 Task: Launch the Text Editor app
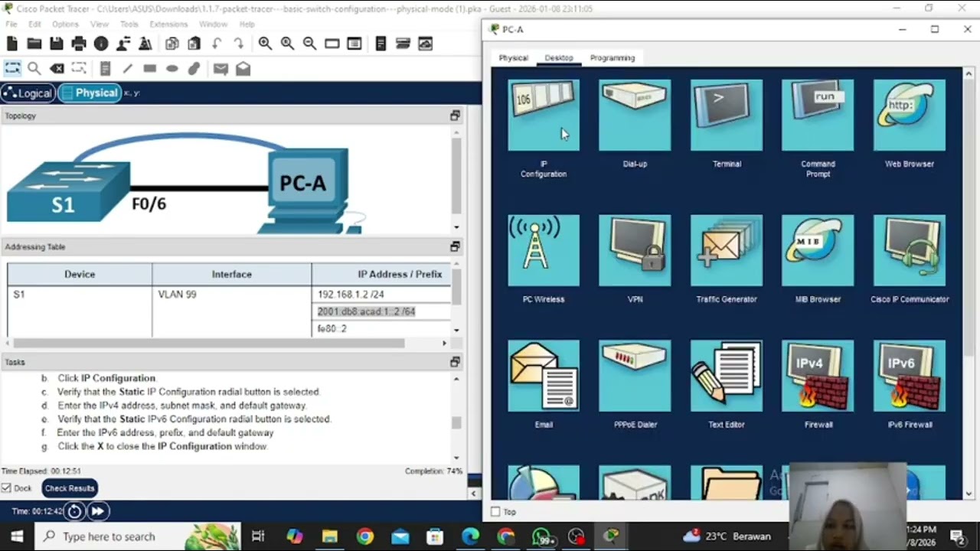point(727,376)
